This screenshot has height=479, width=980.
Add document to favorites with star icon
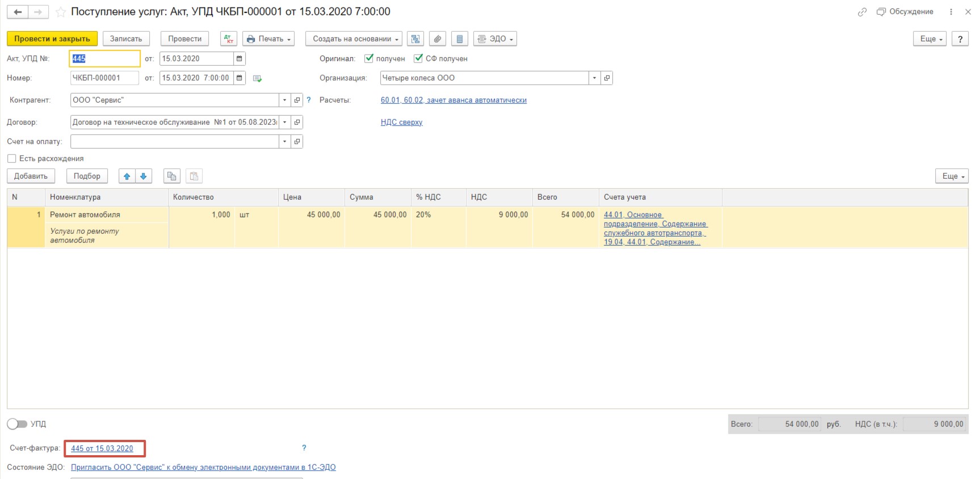pos(61,12)
